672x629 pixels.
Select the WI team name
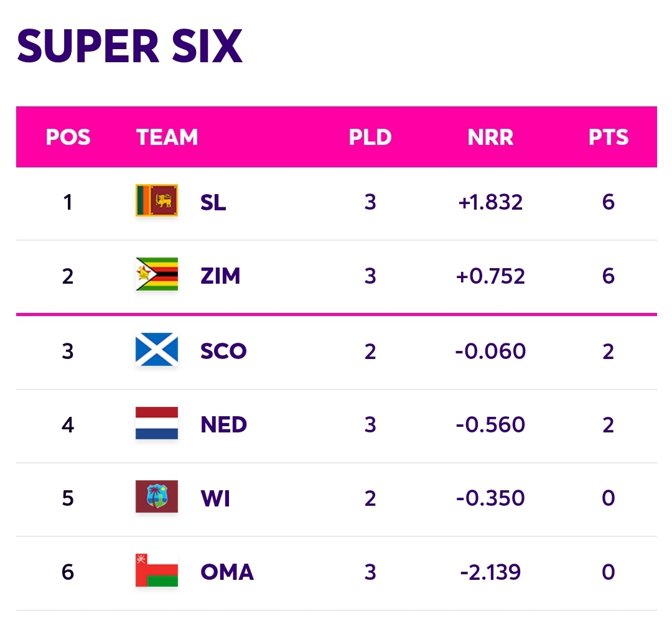[215, 498]
